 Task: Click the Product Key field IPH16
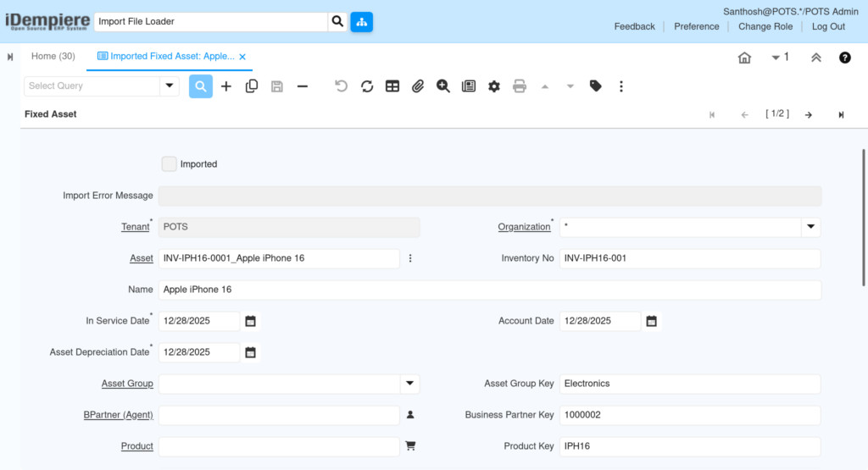(690, 446)
